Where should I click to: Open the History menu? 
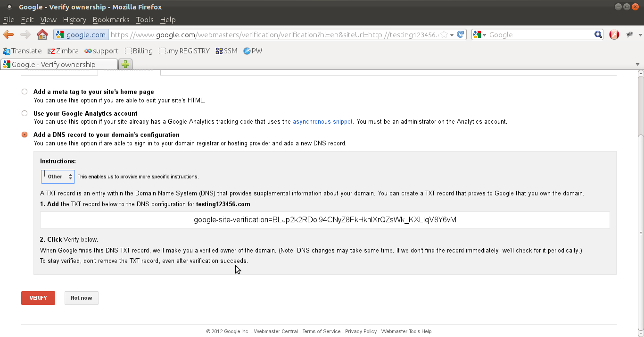click(74, 20)
